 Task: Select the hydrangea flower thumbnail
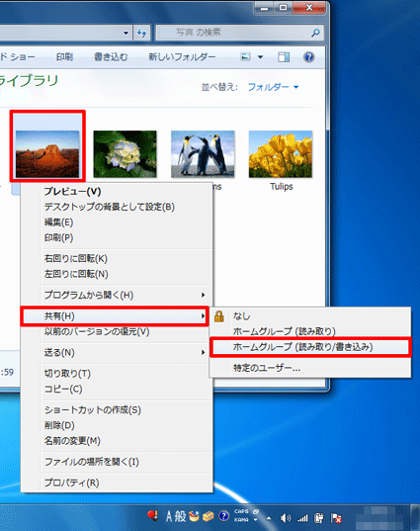pos(125,154)
